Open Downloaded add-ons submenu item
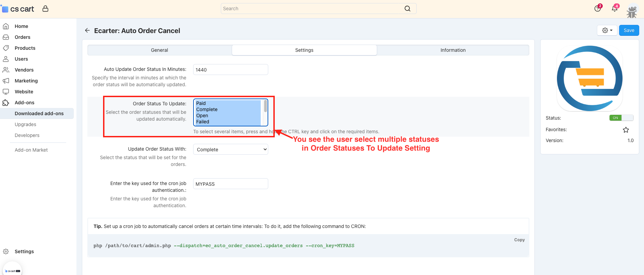The width and height of the screenshot is (644, 275). point(37,113)
